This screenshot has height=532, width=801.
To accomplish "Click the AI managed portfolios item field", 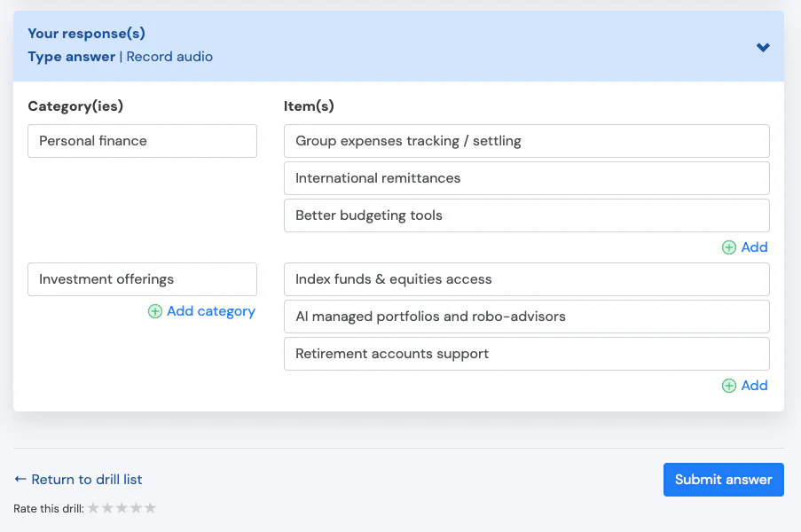I will [527, 317].
